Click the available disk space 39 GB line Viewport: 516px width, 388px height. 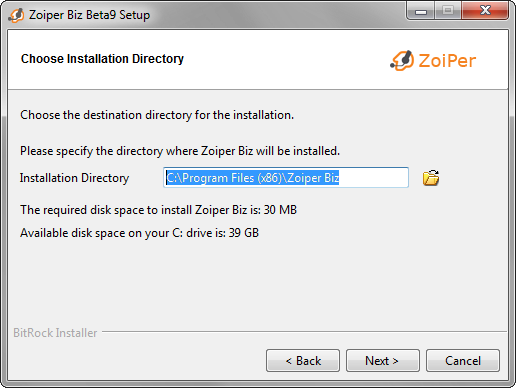coord(140,233)
